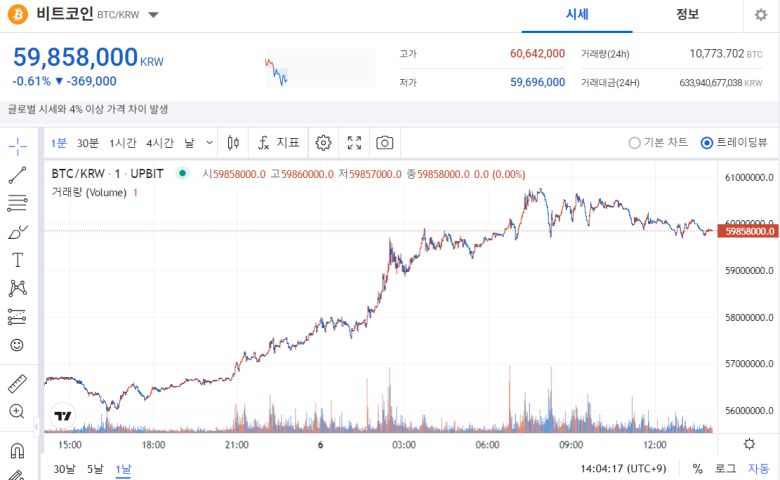
Task: Set date range to 1날
Action: [x=123, y=469]
